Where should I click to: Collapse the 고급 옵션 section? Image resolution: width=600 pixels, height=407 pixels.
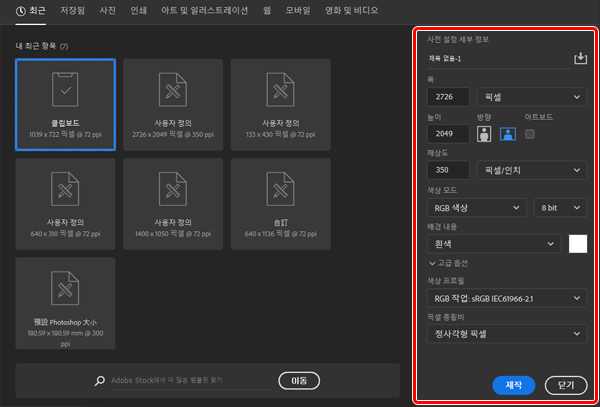[x=450, y=263]
